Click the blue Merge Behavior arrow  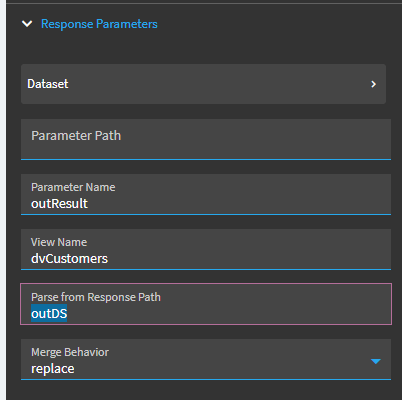click(x=376, y=361)
